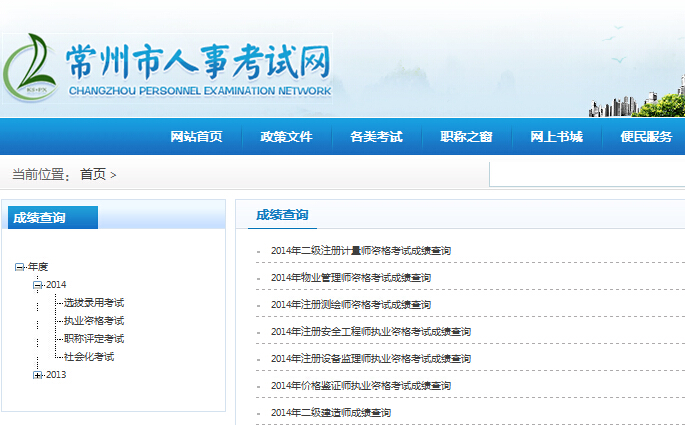Open the 职称之窗 navigation item
The height and width of the screenshot is (425, 685).
pos(467,137)
